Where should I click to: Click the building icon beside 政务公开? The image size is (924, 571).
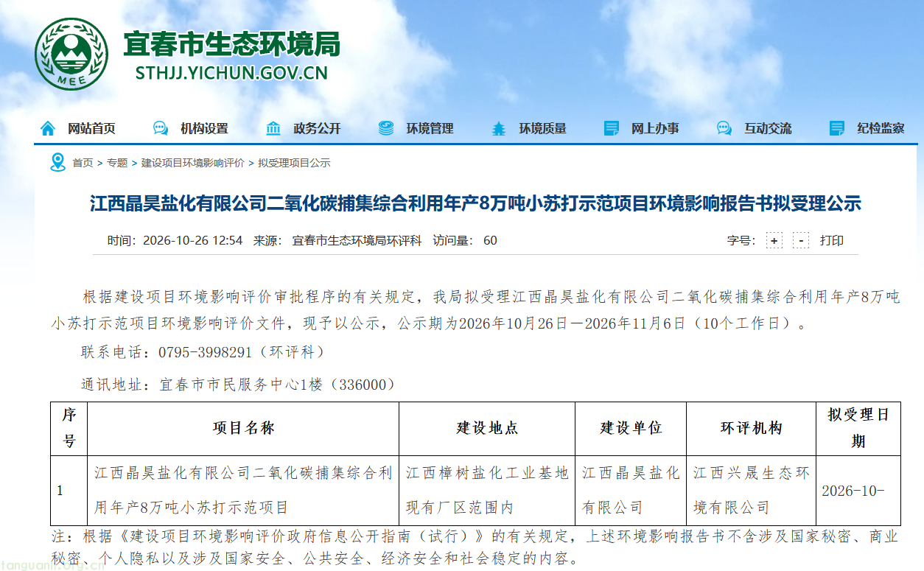273,128
